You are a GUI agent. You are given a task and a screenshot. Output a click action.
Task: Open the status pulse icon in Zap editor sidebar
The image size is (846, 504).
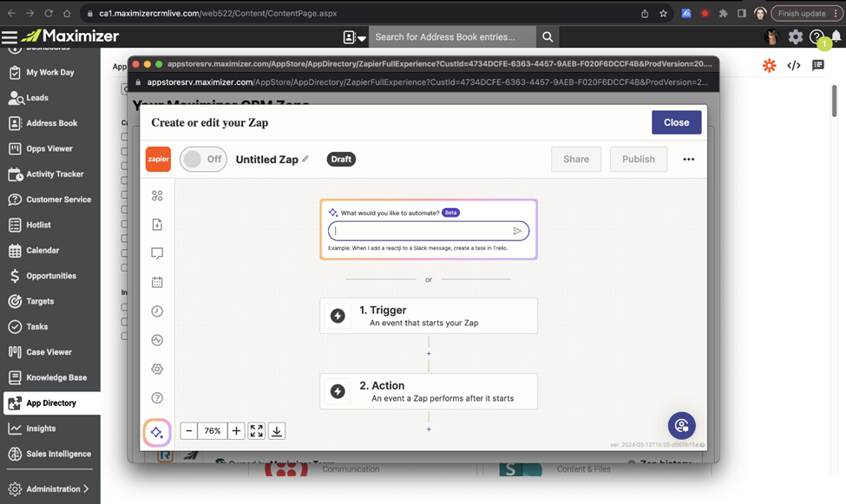[x=157, y=340]
